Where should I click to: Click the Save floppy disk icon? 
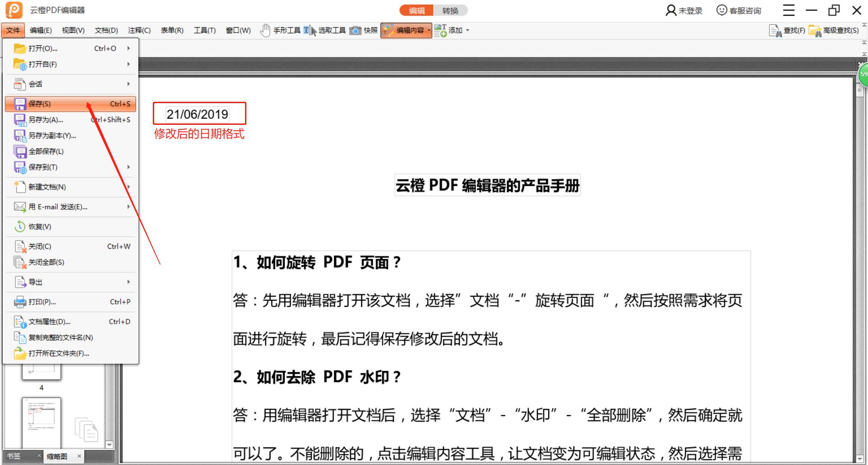[x=20, y=104]
